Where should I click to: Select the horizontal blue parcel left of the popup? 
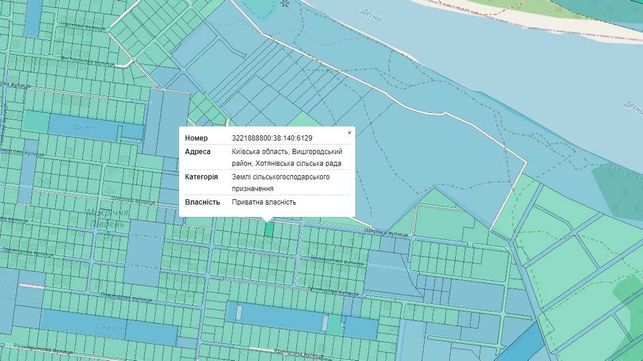tap(84, 128)
